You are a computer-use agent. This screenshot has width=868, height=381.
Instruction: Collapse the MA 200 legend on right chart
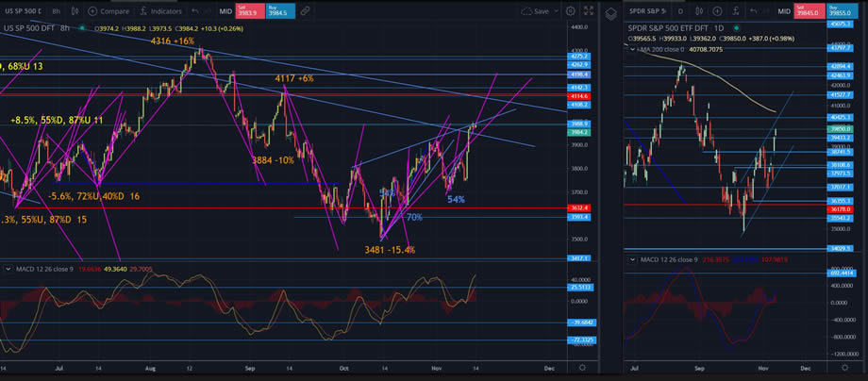[632, 47]
